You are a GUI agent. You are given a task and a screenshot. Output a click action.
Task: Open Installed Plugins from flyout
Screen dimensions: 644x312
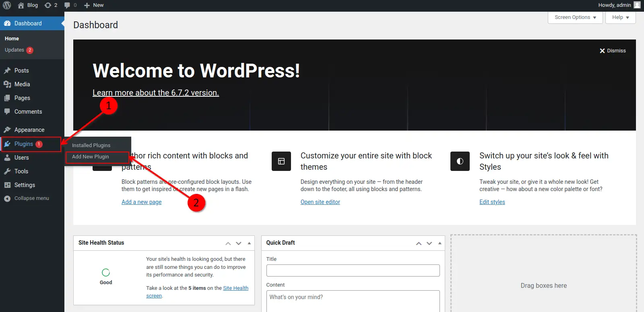(91, 146)
